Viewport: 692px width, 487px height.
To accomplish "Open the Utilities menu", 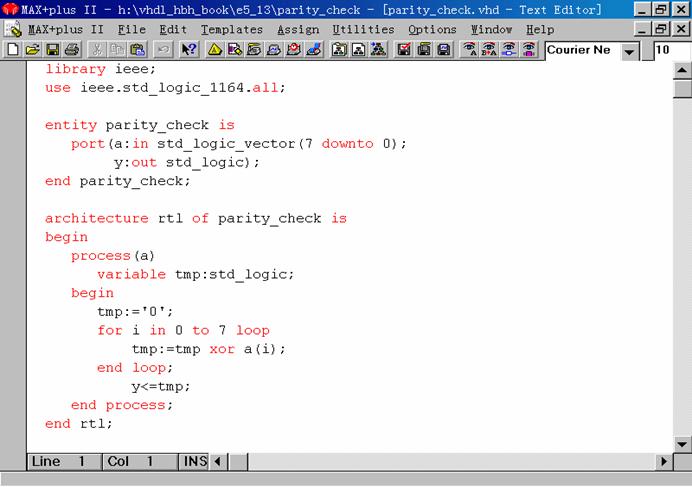I will 363,30.
